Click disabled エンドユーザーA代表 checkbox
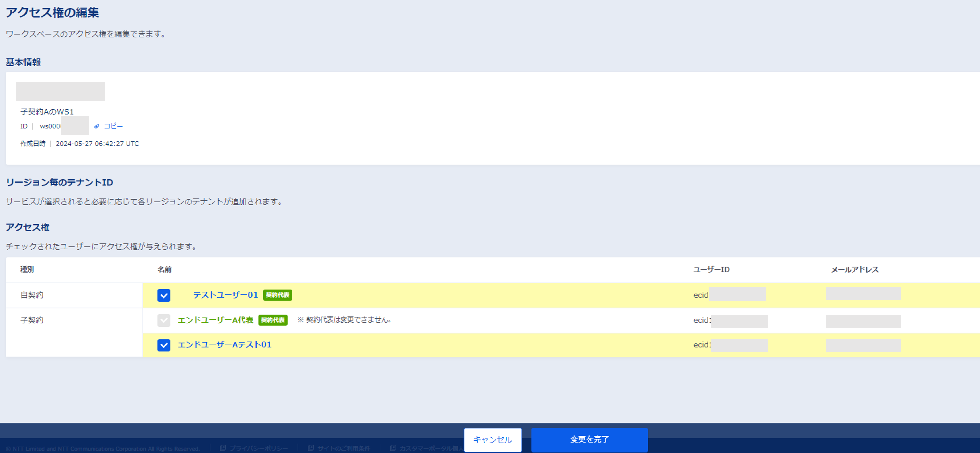Image resolution: width=980 pixels, height=453 pixels. click(163, 320)
